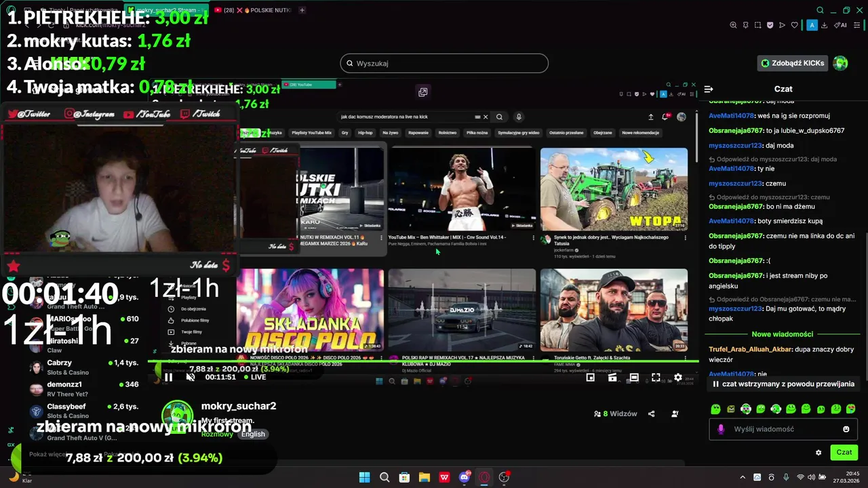868x488 pixels.
Task: Take a snapshot with browser capture icon
Action: click(757, 25)
